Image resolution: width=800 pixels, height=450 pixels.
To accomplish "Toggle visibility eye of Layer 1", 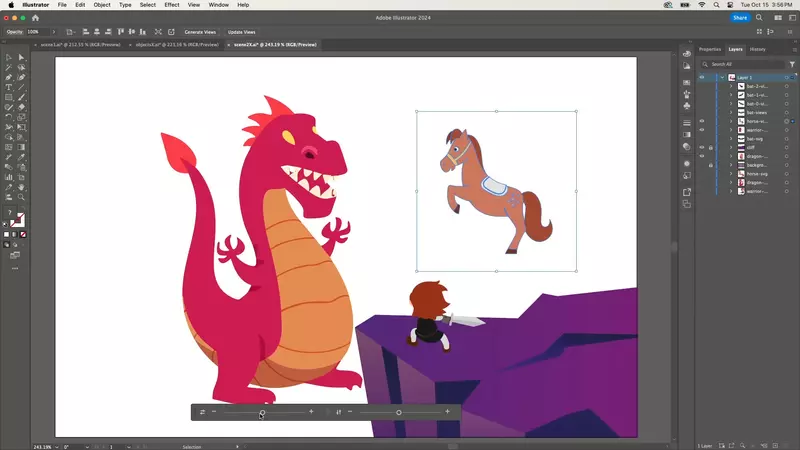I will tap(701, 77).
